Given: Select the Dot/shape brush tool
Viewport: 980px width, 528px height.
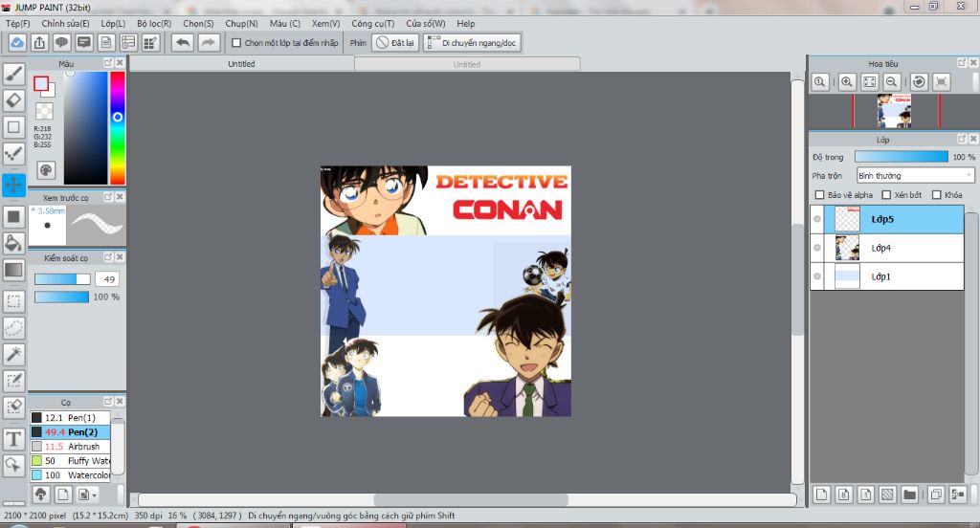Looking at the screenshot, I should 13,154.
